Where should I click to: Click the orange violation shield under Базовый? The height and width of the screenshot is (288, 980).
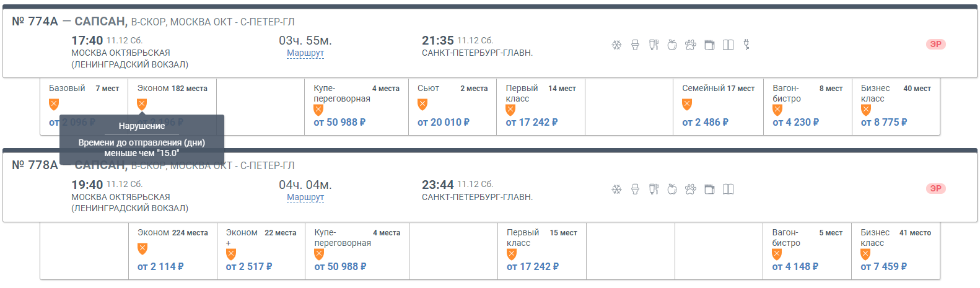coord(54,104)
